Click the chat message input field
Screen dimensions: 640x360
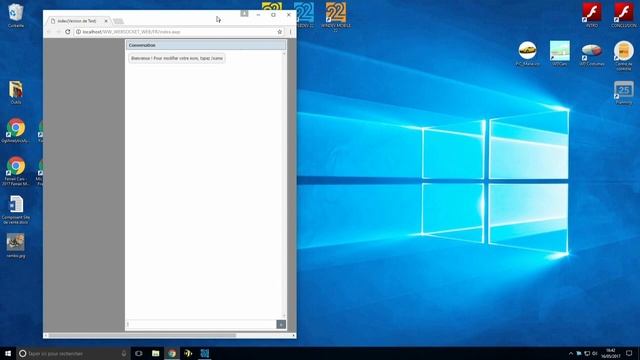pos(201,324)
